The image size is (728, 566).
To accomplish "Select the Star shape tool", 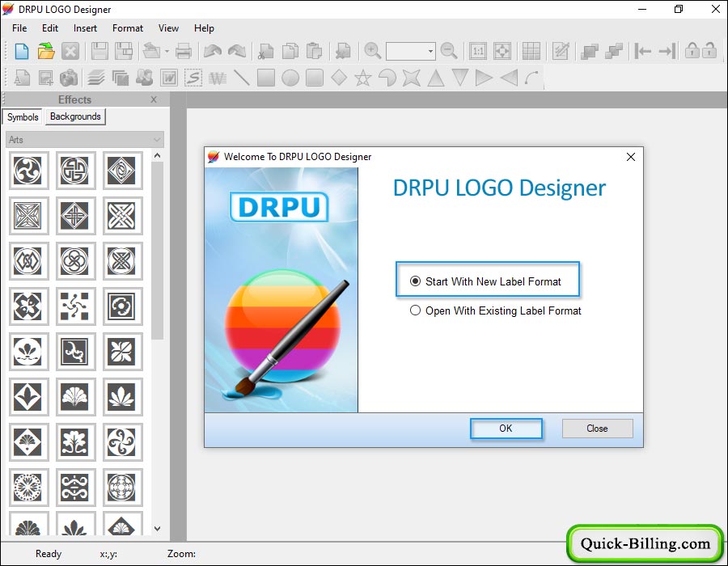I will (363, 78).
